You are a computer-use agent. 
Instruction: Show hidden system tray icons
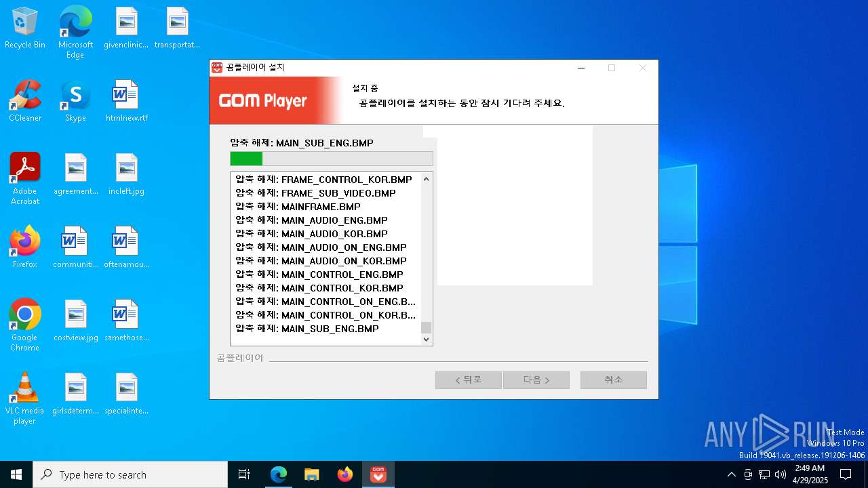[731, 474]
